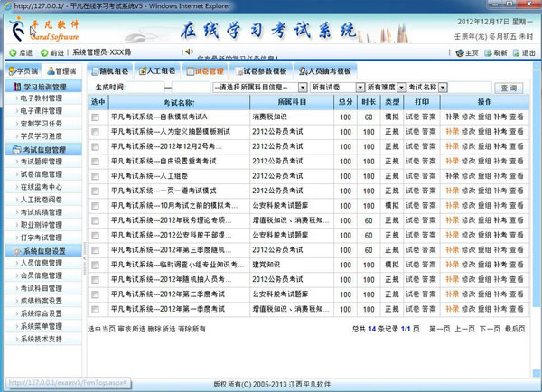This screenshot has width=542, height=392.
Task: Switch to the 人员抽考模板 tab
Action: coord(325,71)
